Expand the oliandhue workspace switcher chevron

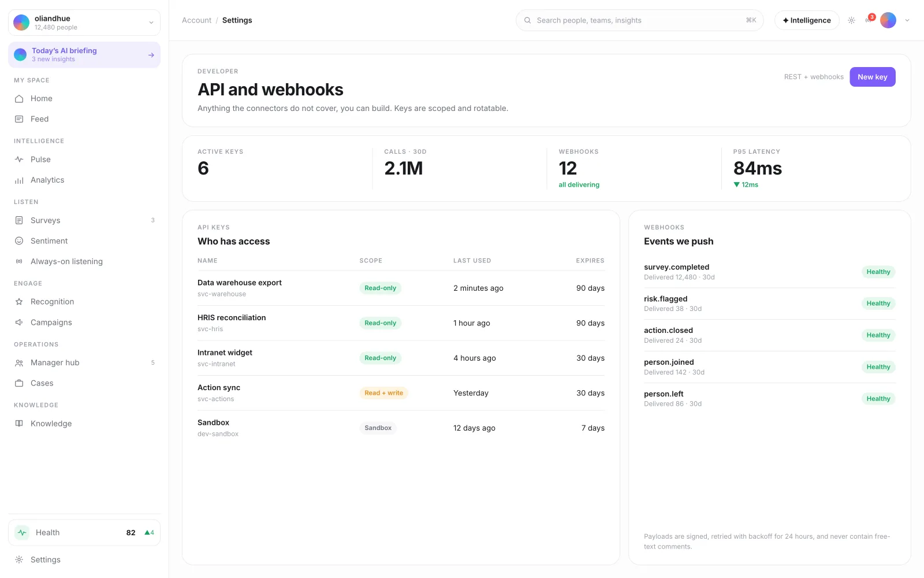pos(151,23)
